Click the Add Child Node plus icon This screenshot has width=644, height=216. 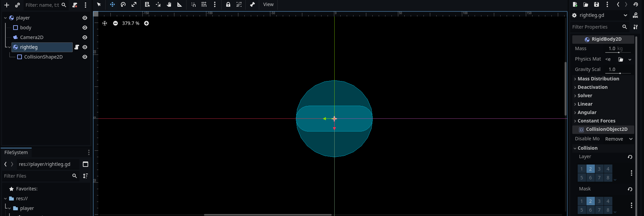click(7, 5)
